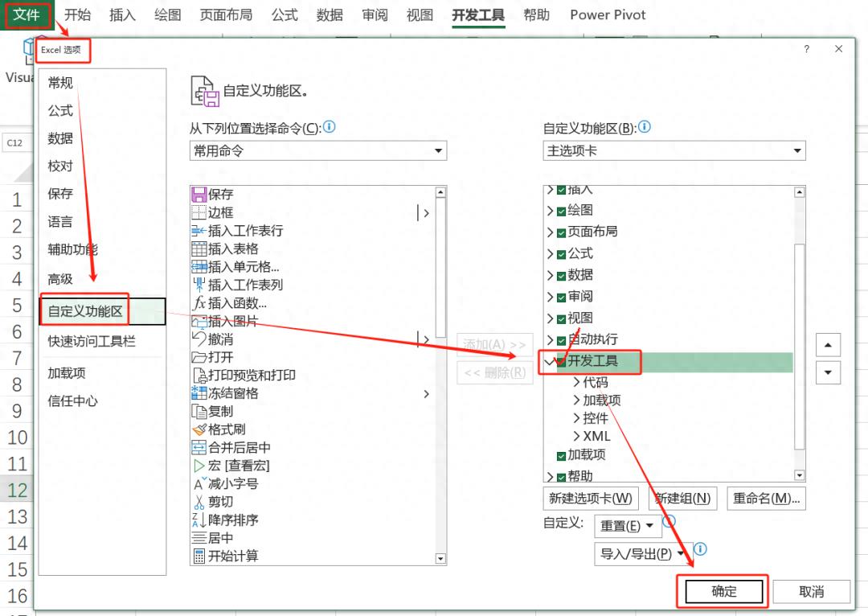Click the 打印预览和打印 command icon

tap(199, 376)
